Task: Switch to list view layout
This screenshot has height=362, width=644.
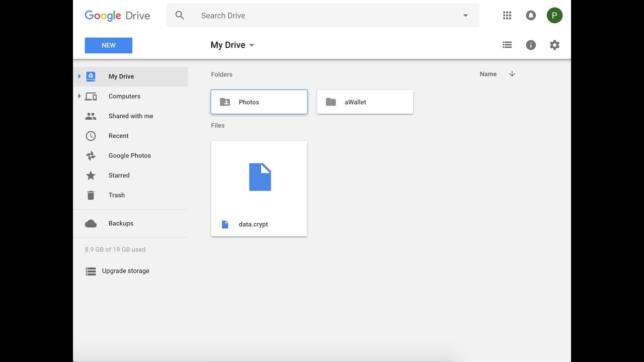Action: (x=507, y=45)
